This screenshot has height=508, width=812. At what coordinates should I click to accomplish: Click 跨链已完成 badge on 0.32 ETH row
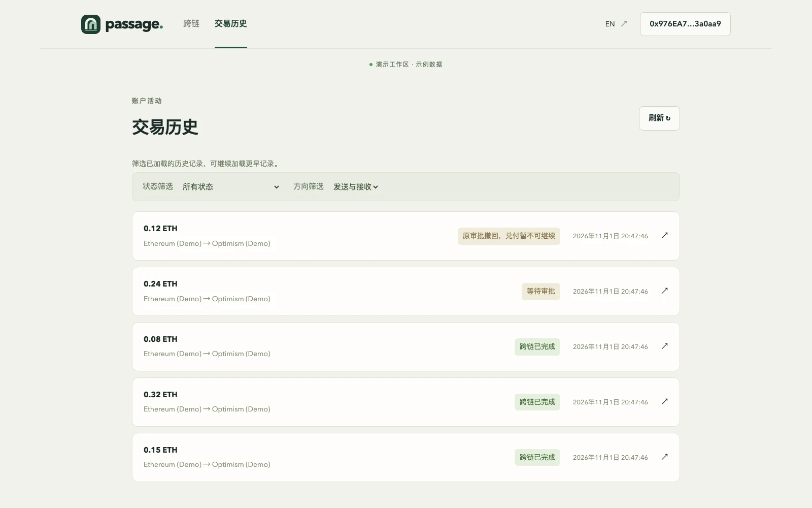coord(537,402)
